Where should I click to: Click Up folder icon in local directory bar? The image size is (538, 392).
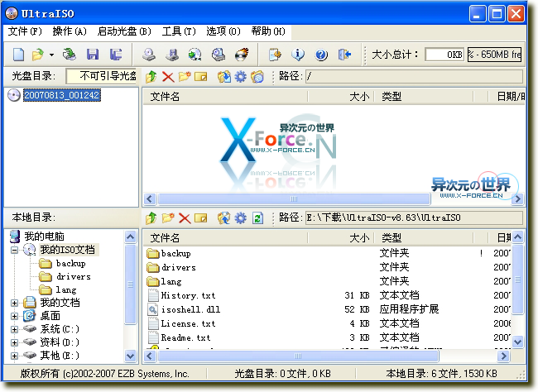(x=151, y=218)
